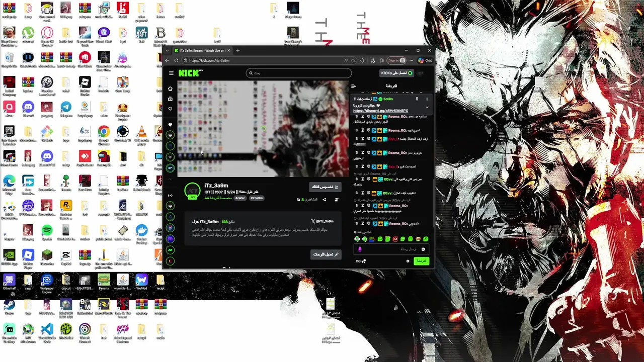The width and height of the screenshot is (644, 362).
Task: Click the read aloud icon in address bar
Action: (x=346, y=60)
